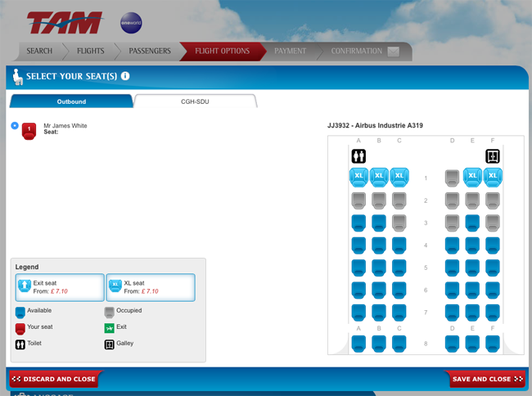532x396 pixels.
Task: Click the toilet icon on seat map
Action: point(358,156)
